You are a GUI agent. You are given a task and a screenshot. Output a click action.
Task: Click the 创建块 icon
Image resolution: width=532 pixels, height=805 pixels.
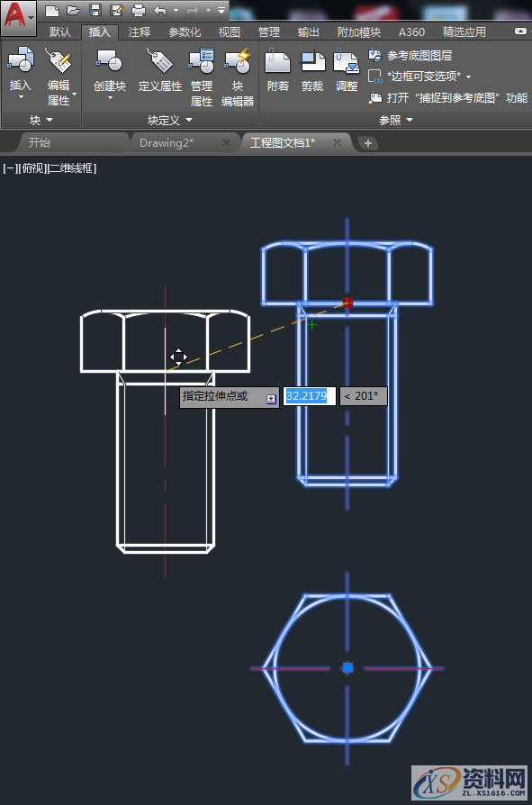tap(109, 60)
